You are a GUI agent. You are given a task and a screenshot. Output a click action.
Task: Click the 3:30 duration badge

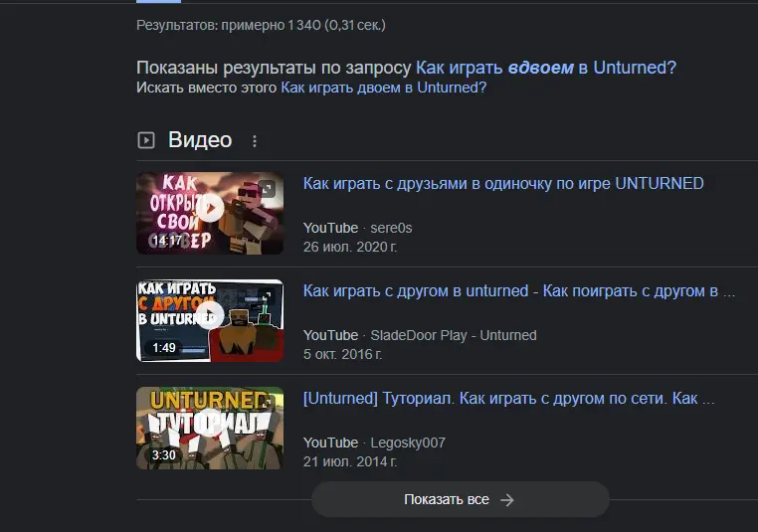[x=163, y=455]
